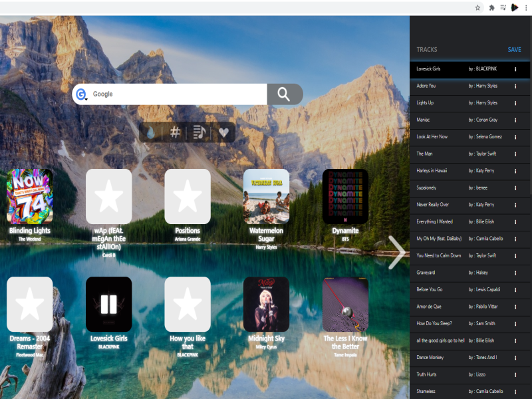Play Dance Monkey from the track list
Screen dimensions: 532x399
pos(430,358)
